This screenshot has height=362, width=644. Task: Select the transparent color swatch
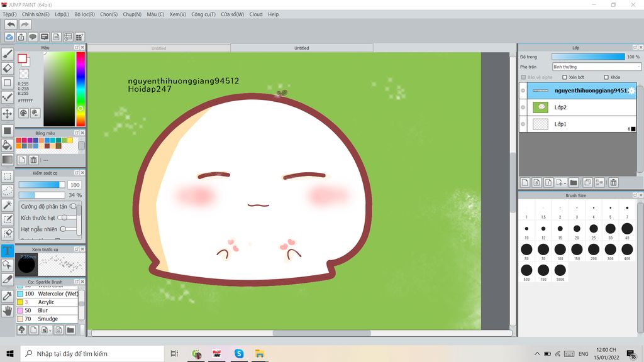click(24, 74)
